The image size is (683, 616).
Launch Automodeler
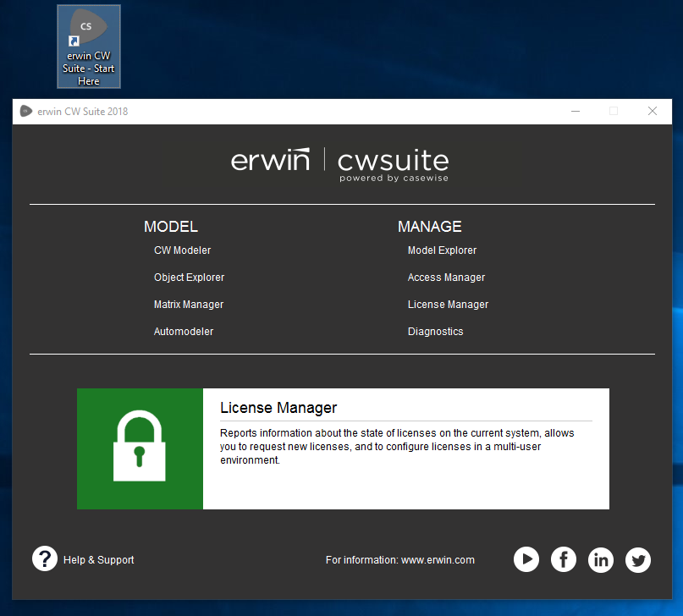(x=184, y=332)
